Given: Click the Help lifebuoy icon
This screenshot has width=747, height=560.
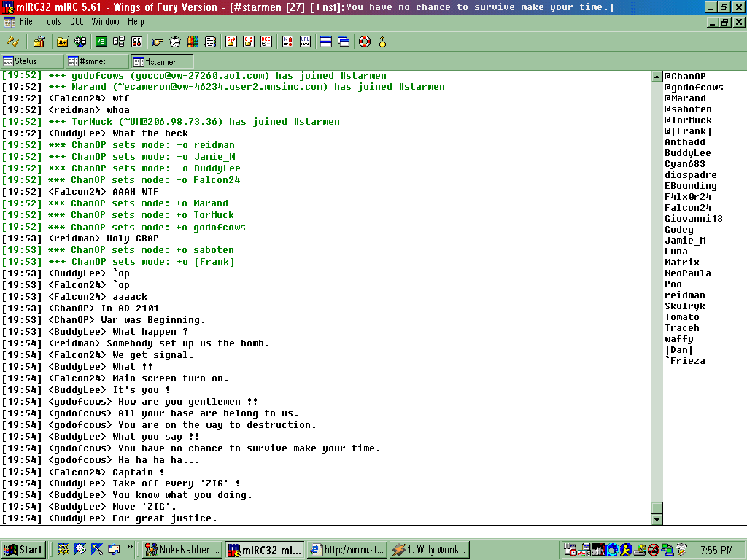Looking at the screenshot, I should pyautogui.click(x=364, y=42).
